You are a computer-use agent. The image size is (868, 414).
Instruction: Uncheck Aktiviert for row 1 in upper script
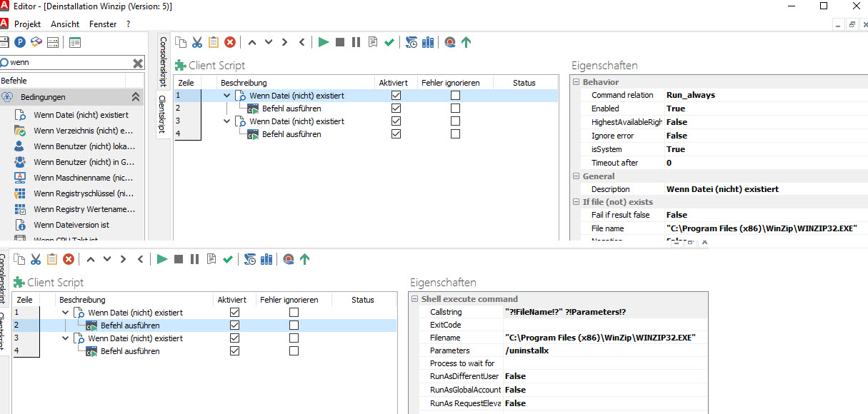(396, 96)
